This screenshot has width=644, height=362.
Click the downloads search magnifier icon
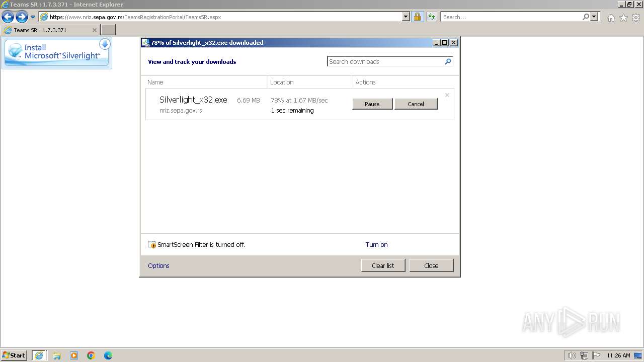448,61
